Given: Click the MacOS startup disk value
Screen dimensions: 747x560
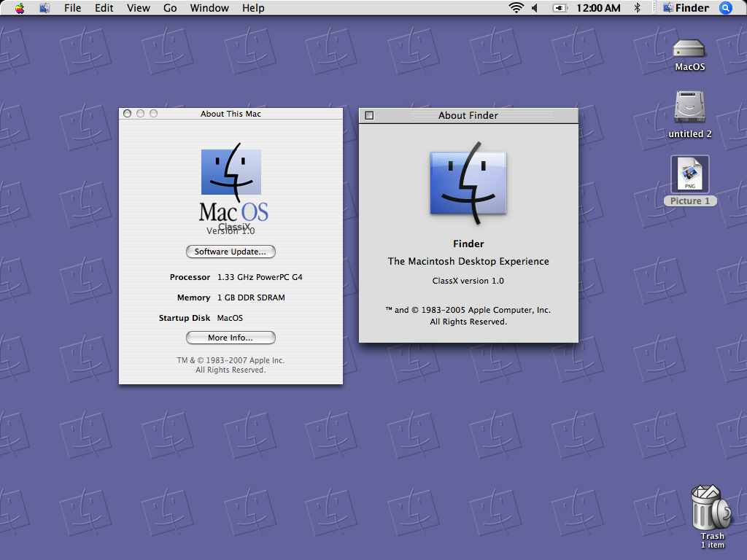Looking at the screenshot, I should (230, 318).
